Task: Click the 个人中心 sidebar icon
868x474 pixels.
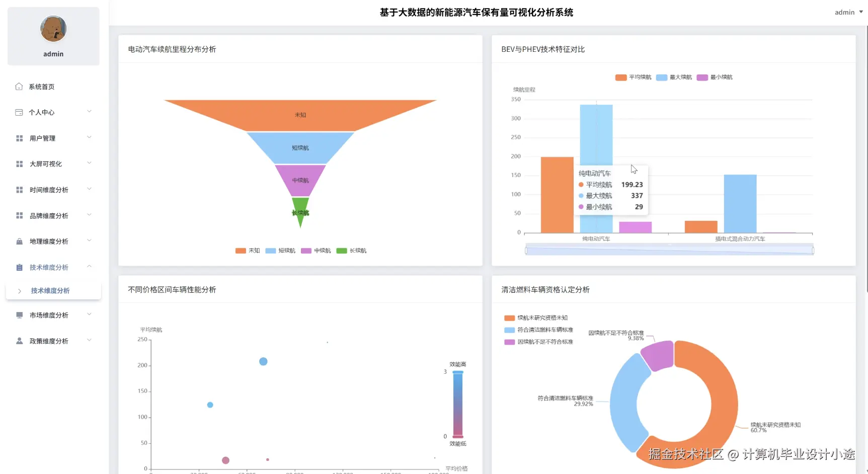Action: click(19, 112)
